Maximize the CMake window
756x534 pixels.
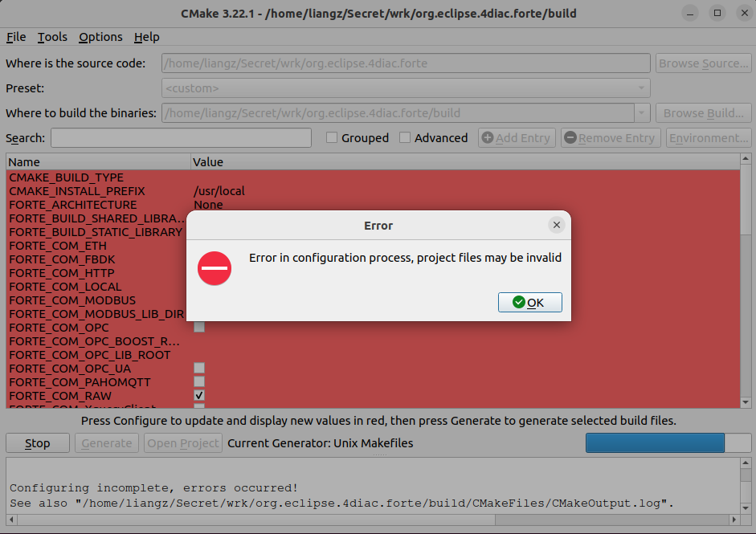[x=717, y=14]
